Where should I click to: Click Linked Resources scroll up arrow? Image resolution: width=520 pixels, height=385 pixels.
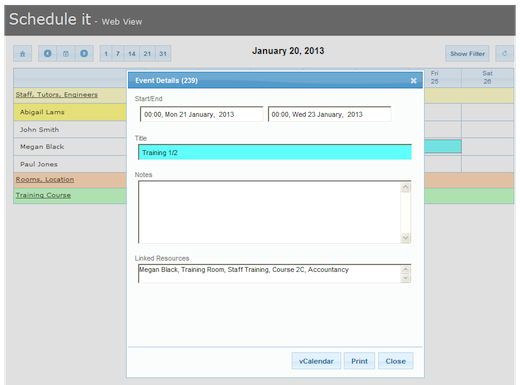click(405, 269)
